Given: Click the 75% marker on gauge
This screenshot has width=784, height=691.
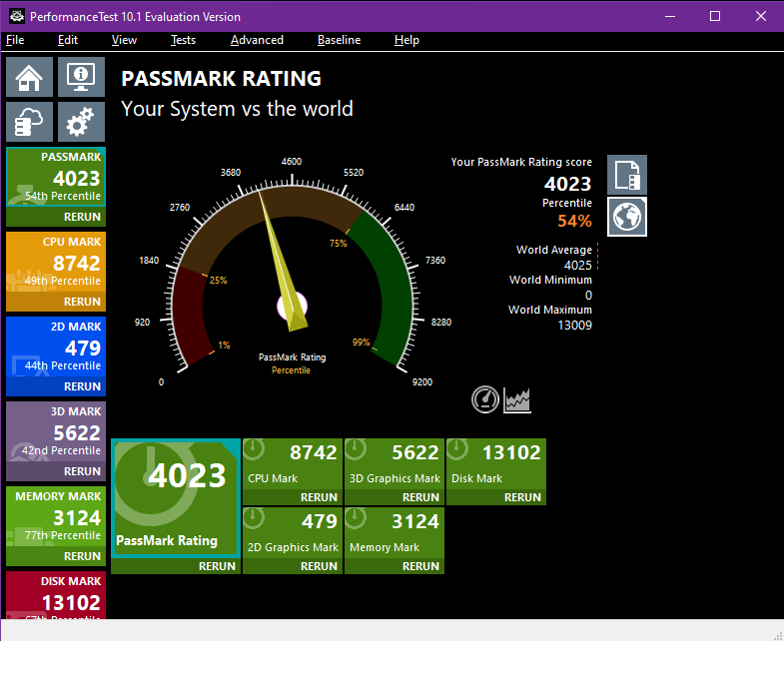Looking at the screenshot, I should 338,243.
